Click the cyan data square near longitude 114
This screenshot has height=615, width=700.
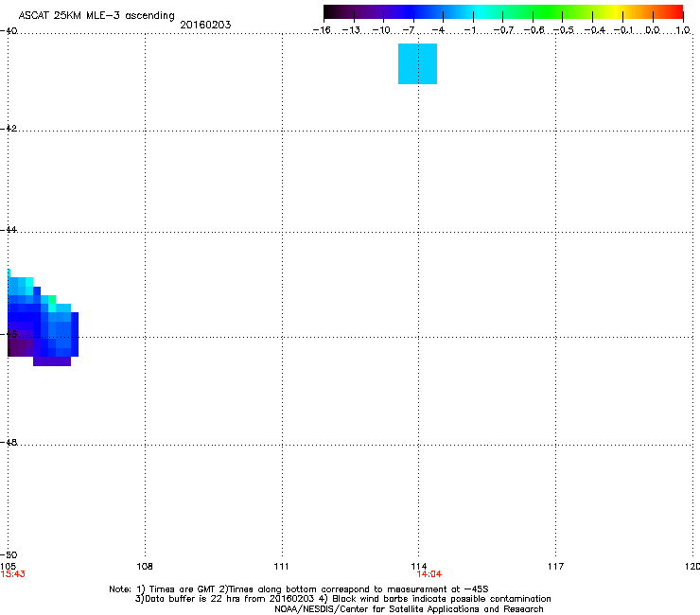click(x=417, y=64)
